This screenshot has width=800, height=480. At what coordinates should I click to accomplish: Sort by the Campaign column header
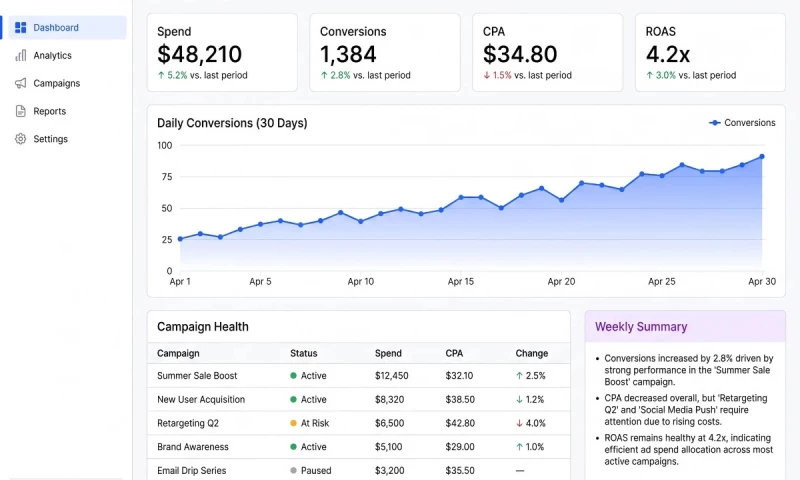click(178, 353)
